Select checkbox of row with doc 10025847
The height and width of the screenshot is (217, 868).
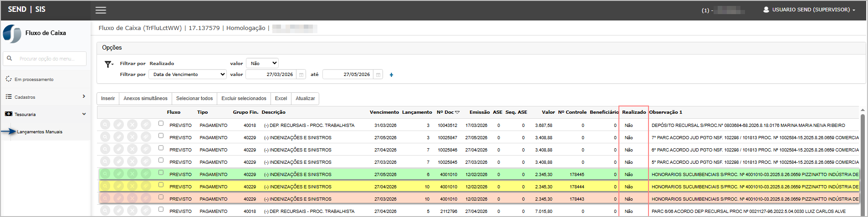161,136
